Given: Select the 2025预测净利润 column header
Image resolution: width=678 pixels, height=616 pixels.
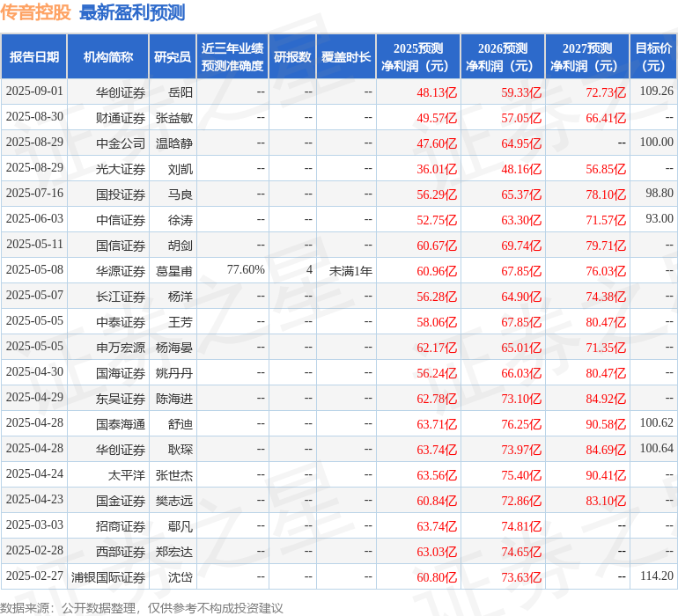Looking at the screenshot, I should pos(418,57).
